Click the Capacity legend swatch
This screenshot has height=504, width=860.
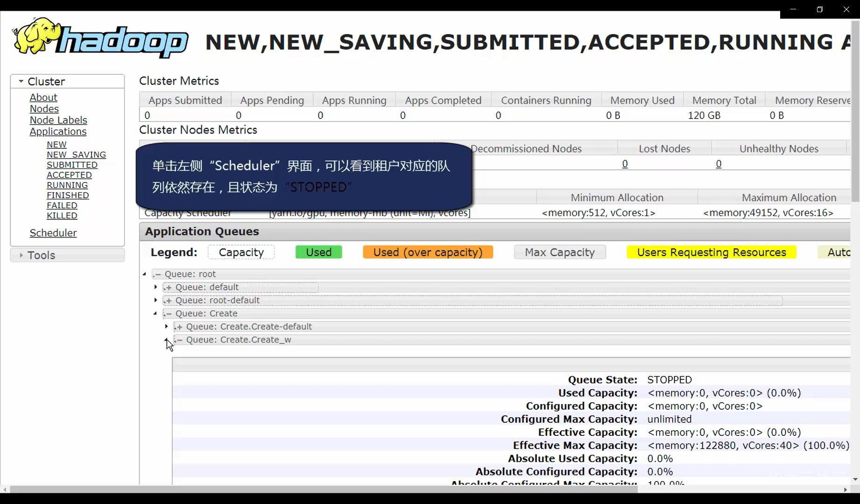tap(241, 252)
